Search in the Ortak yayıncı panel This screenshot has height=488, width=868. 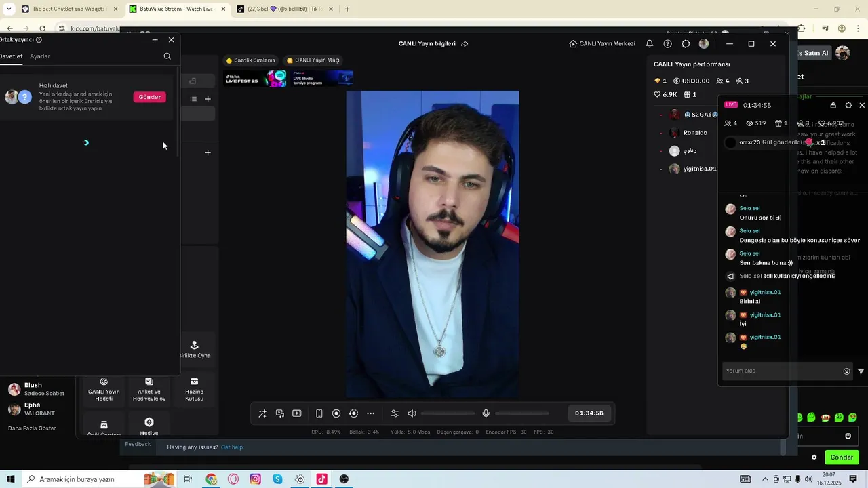coord(167,56)
